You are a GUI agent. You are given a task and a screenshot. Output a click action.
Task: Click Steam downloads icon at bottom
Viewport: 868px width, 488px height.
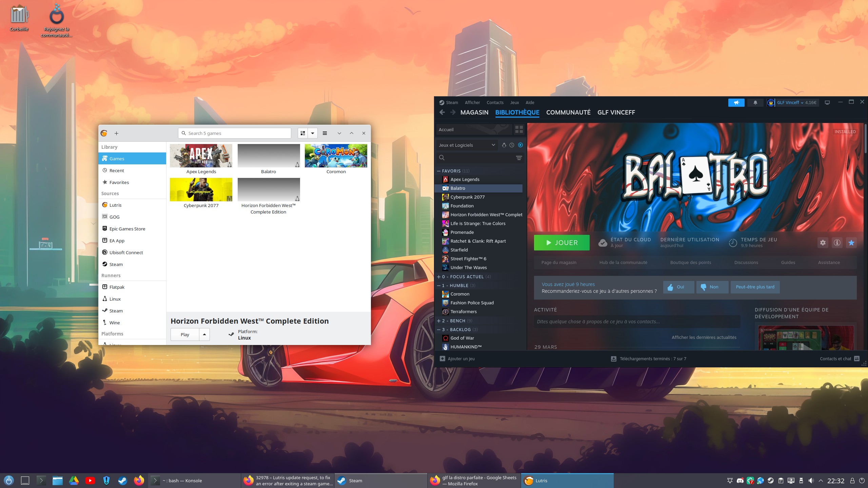pos(613,359)
